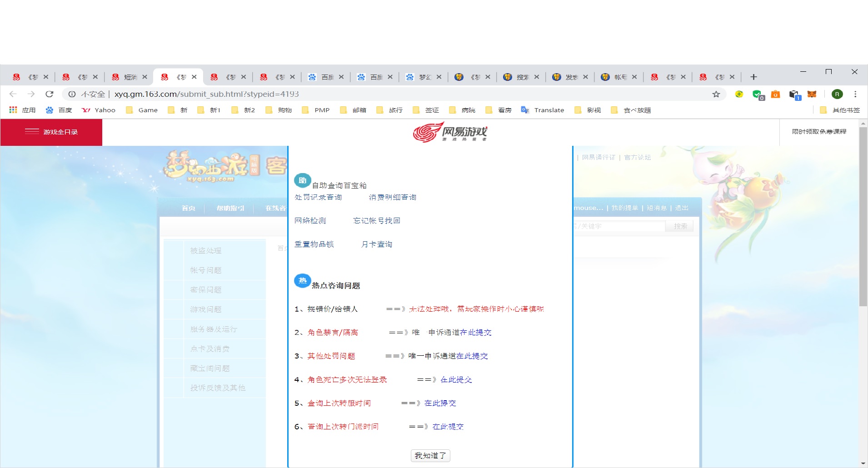Open the Yahoo bookmark
The image size is (868, 468).
(98, 110)
